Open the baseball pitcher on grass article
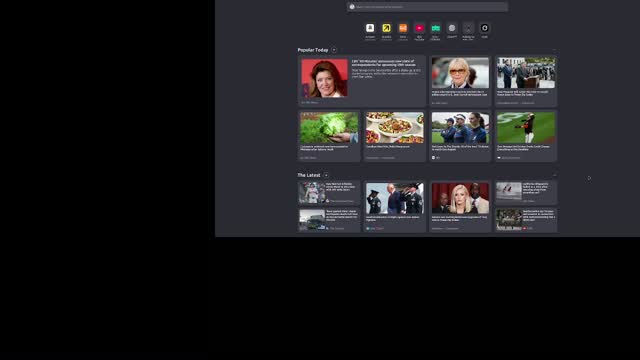This screenshot has width=640, height=360. pyautogui.click(x=526, y=136)
